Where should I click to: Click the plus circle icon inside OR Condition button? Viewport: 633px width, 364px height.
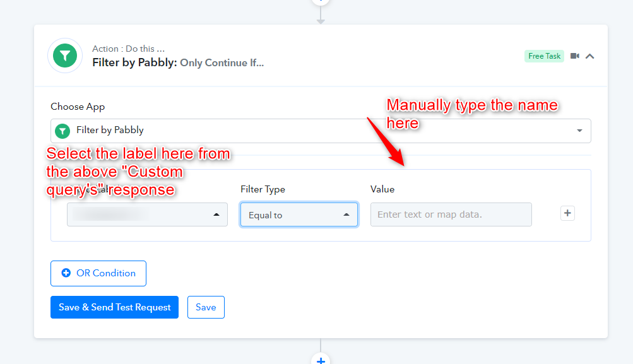tap(66, 273)
